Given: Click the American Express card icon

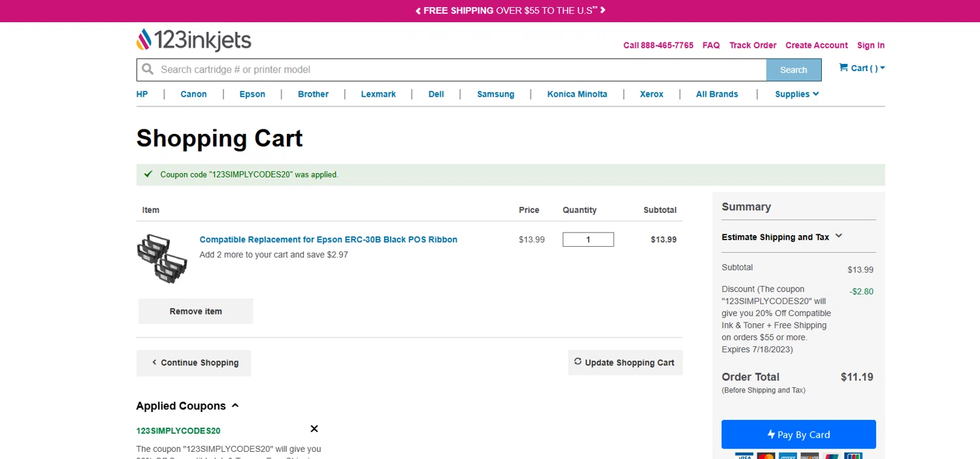Looking at the screenshot, I should coord(788,456).
